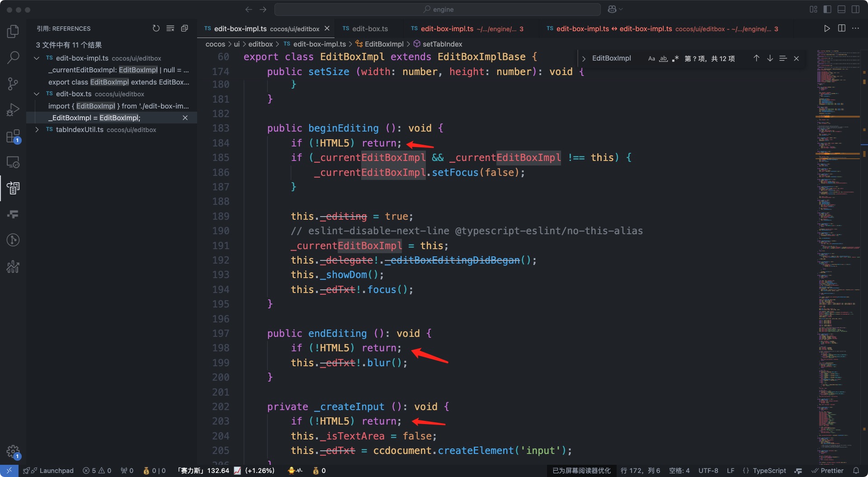
Task: Go to next find match
Action: pyautogui.click(x=770, y=58)
